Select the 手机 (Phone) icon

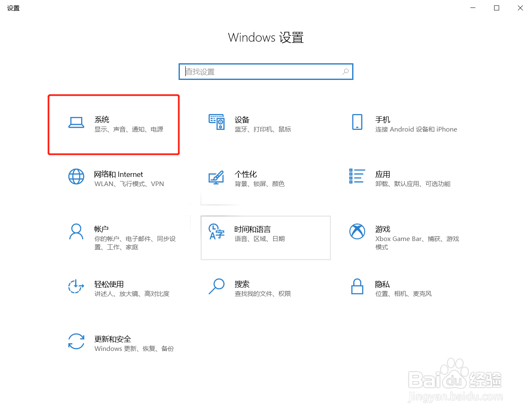pos(357,122)
